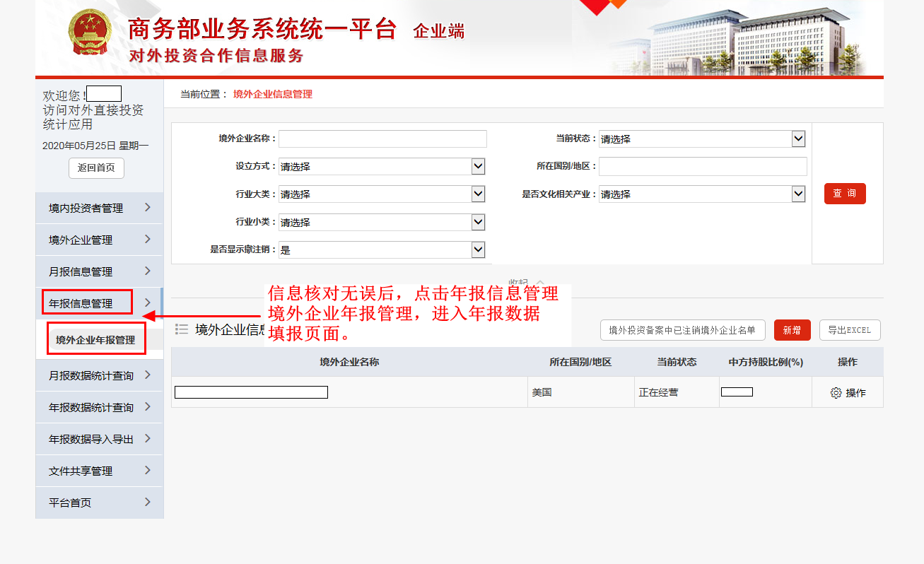Select 境外企业年报管理 submenu item
Screen dimensions: 924x564
(x=96, y=339)
